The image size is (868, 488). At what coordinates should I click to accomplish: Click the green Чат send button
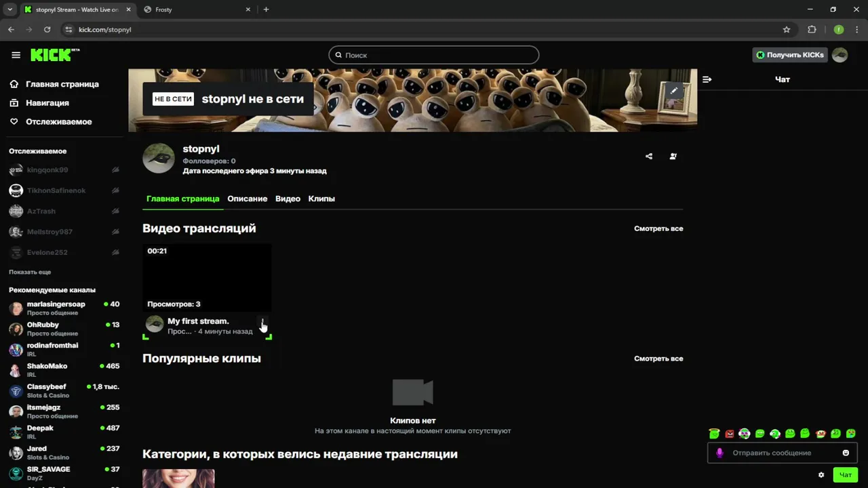(x=846, y=474)
